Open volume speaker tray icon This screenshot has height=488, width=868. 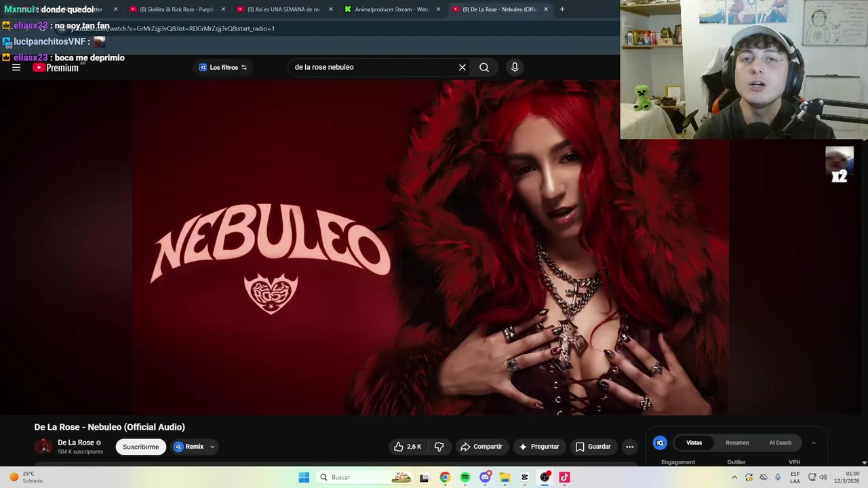pos(823,477)
